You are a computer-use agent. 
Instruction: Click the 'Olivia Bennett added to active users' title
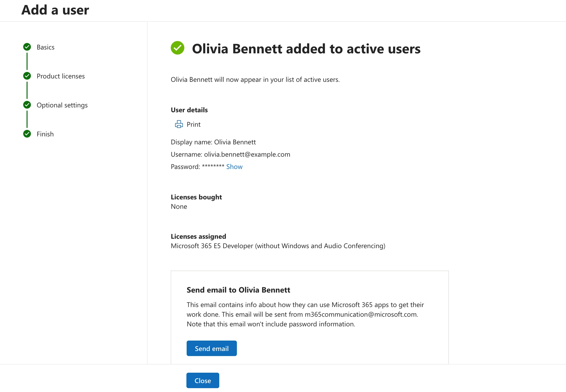(306, 49)
